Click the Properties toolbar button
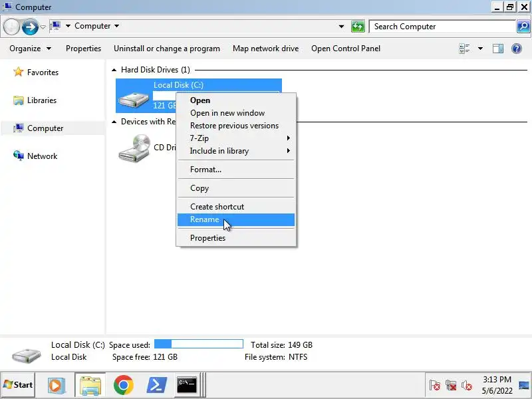532x399 pixels. click(84, 49)
